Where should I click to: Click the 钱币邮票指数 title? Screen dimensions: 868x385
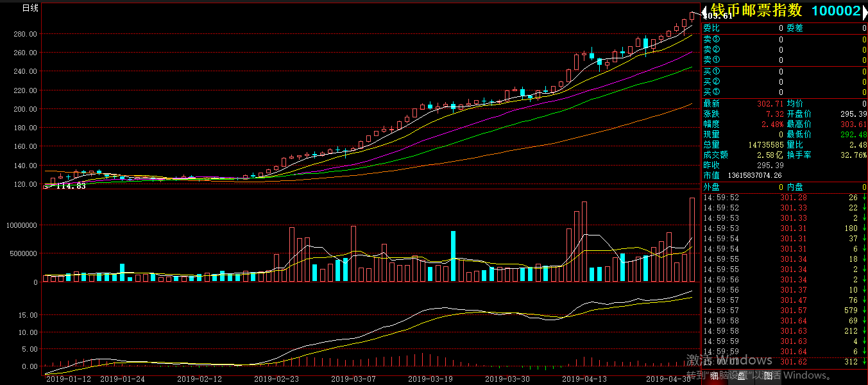[756, 10]
